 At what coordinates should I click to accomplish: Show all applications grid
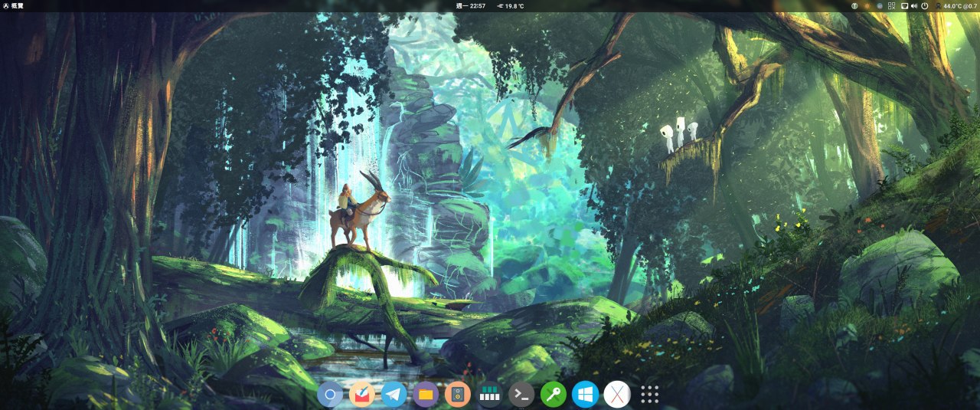(649, 395)
